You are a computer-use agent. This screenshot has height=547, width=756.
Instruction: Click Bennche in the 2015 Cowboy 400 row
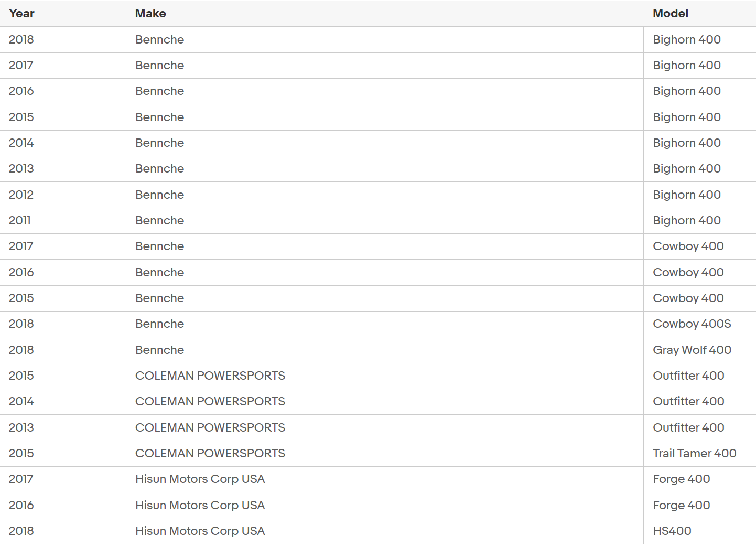(x=160, y=298)
